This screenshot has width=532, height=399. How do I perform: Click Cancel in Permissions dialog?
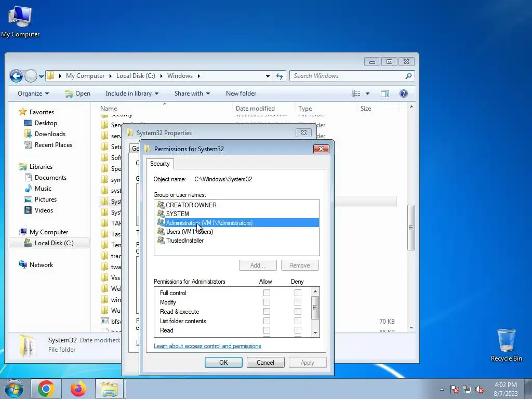pos(265,362)
